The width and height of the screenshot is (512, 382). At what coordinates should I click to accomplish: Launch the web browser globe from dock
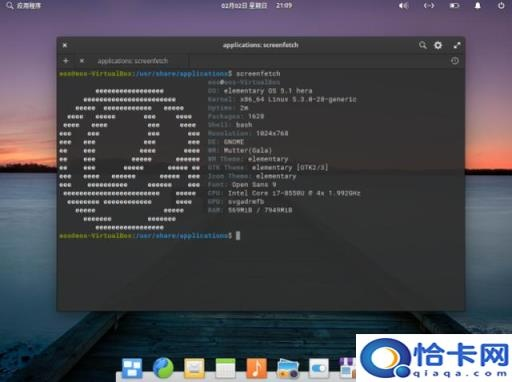tap(163, 368)
